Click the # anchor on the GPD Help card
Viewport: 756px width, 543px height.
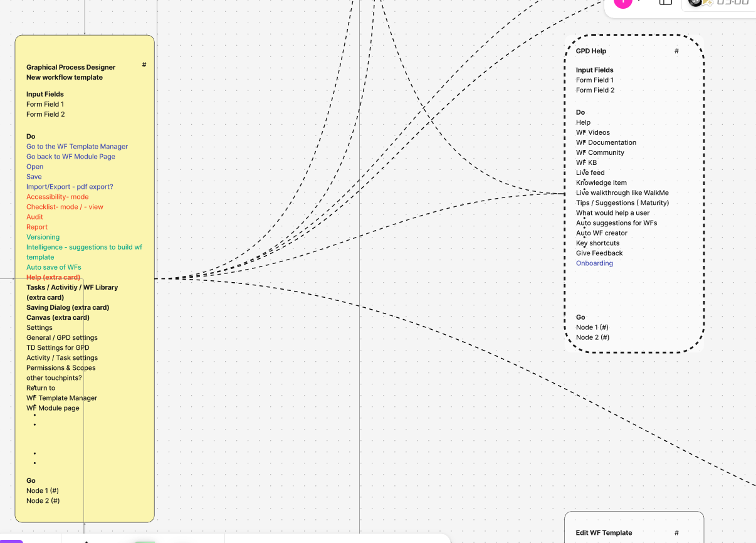676,51
